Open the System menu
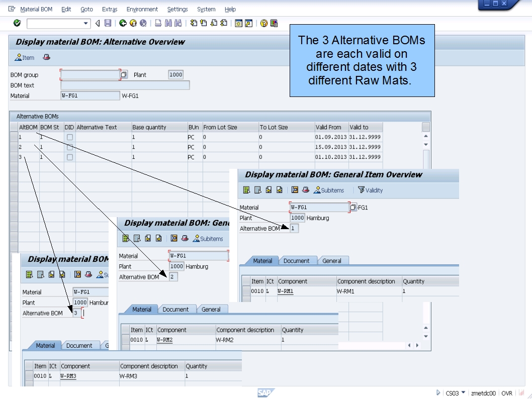 206,9
